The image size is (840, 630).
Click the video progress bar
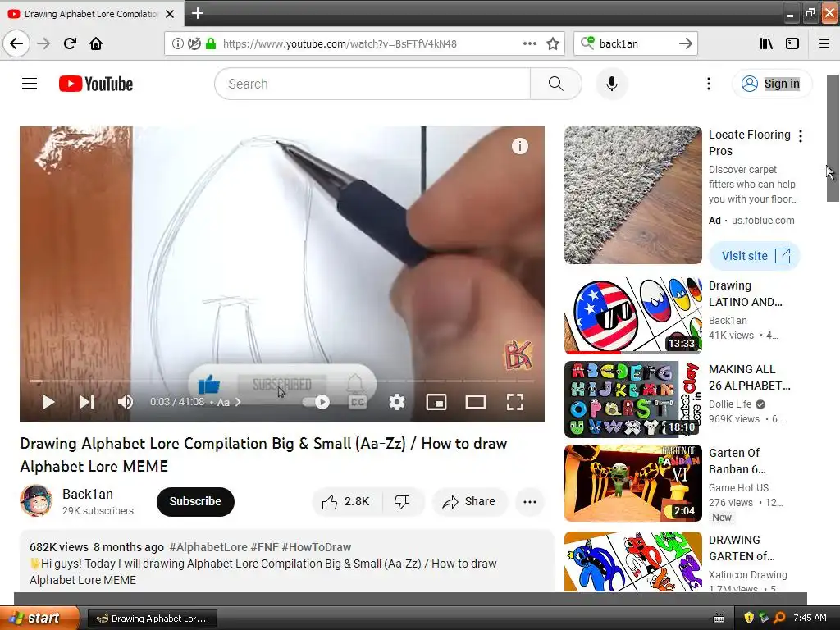[x=282, y=381]
